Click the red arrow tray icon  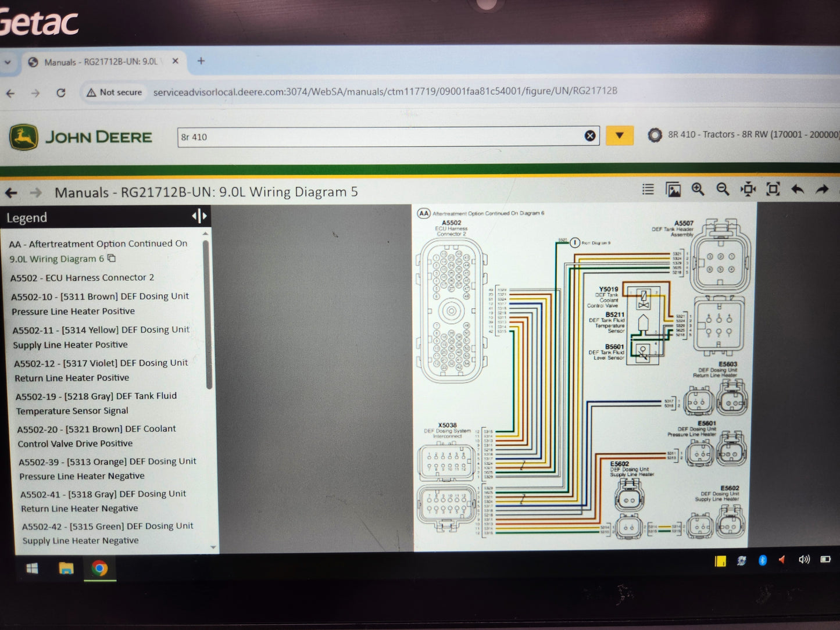[x=782, y=560]
